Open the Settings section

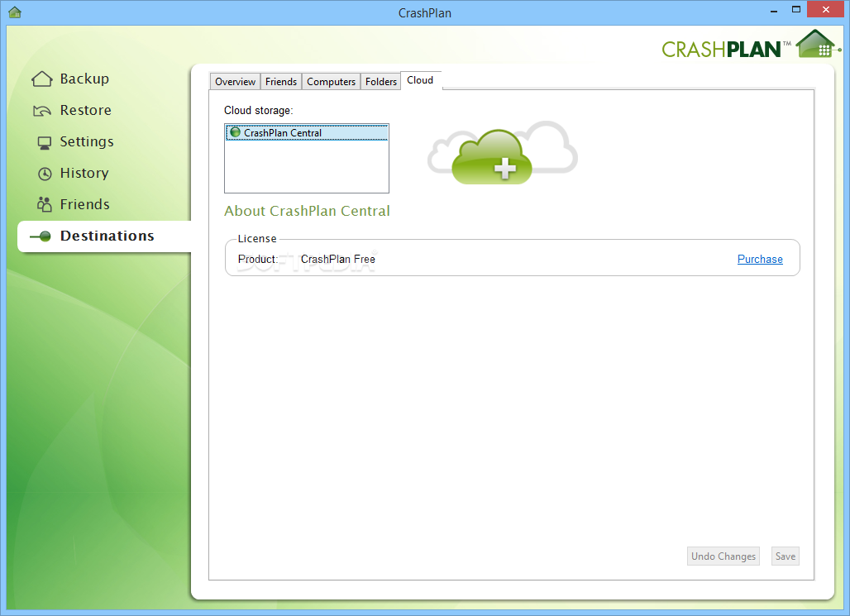point(87,141)
